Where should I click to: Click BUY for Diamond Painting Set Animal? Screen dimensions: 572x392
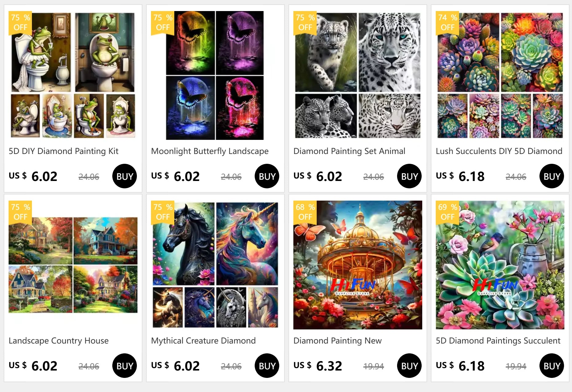409,176
